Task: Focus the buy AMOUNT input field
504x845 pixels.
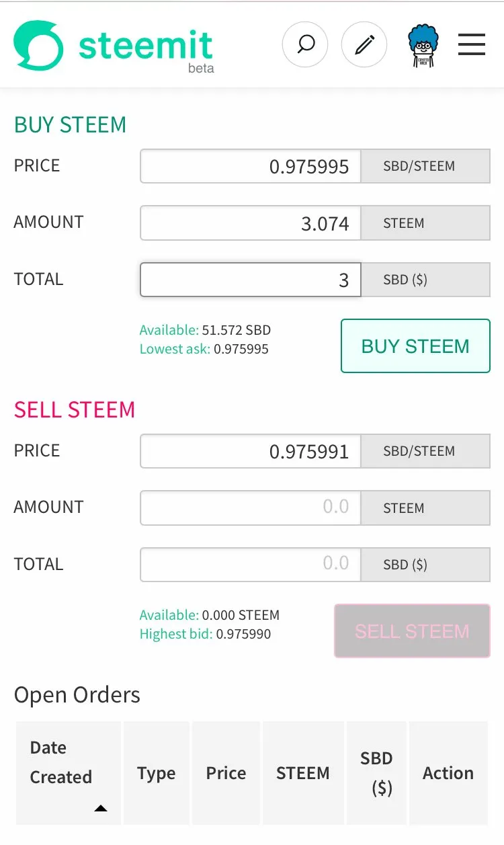Action: tap(251, 223)
